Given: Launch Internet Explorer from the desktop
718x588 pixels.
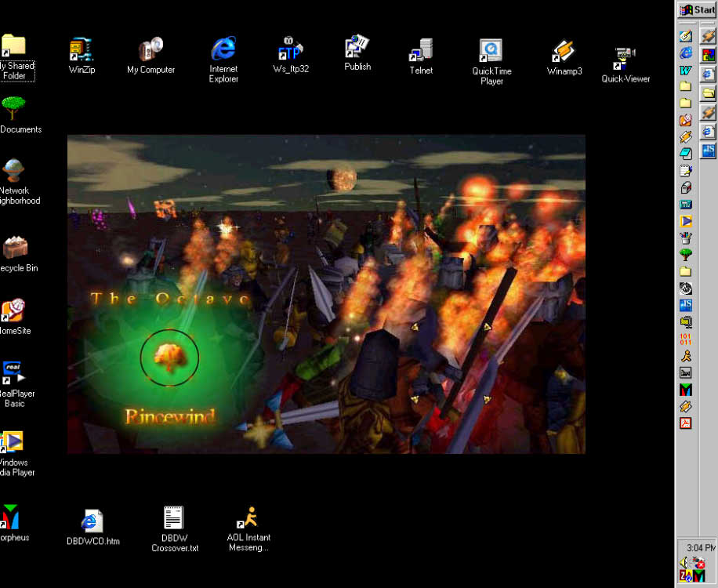Looking at the screenshot, I should point(223,50).
